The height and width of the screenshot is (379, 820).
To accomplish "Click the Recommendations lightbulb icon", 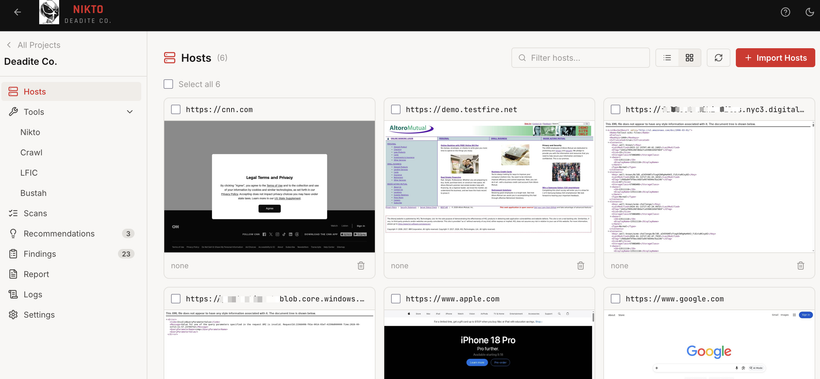I will click(x=14, y=234).
